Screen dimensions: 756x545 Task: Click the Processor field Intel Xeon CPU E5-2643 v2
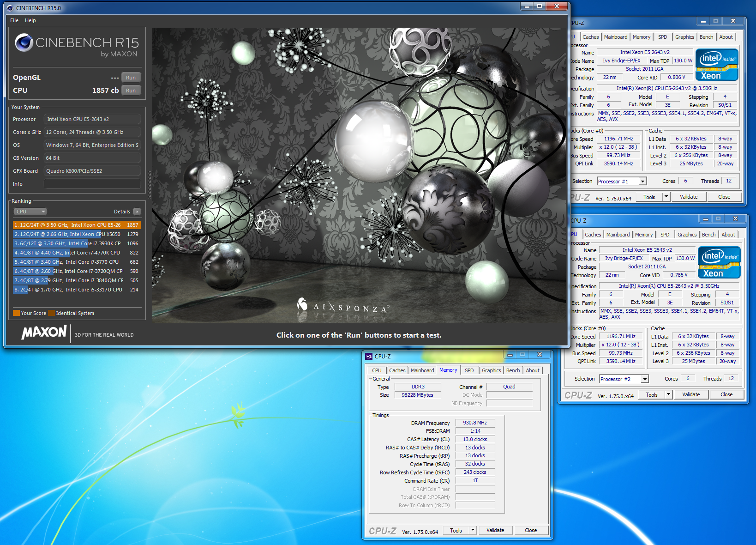(92, 119)
